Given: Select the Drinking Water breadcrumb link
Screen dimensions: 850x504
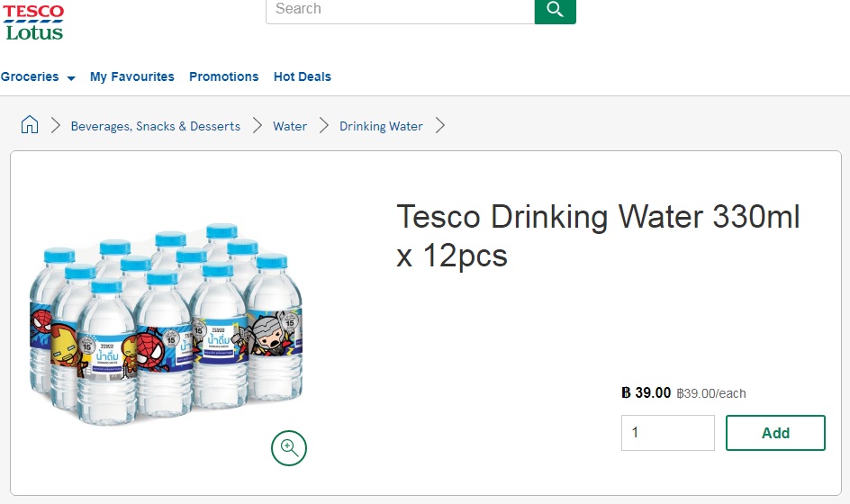Looking at the screenshot, I should coord(381,126).
